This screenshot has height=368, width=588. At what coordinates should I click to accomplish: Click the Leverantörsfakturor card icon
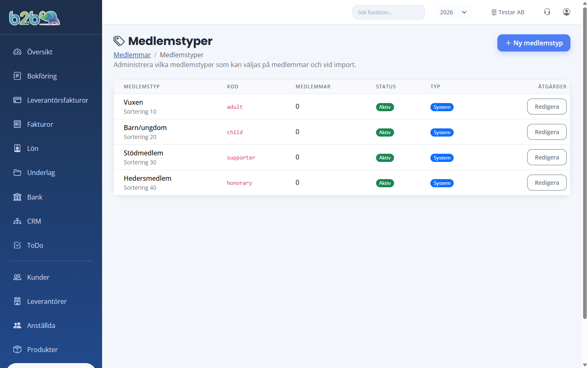coord(17,100)
